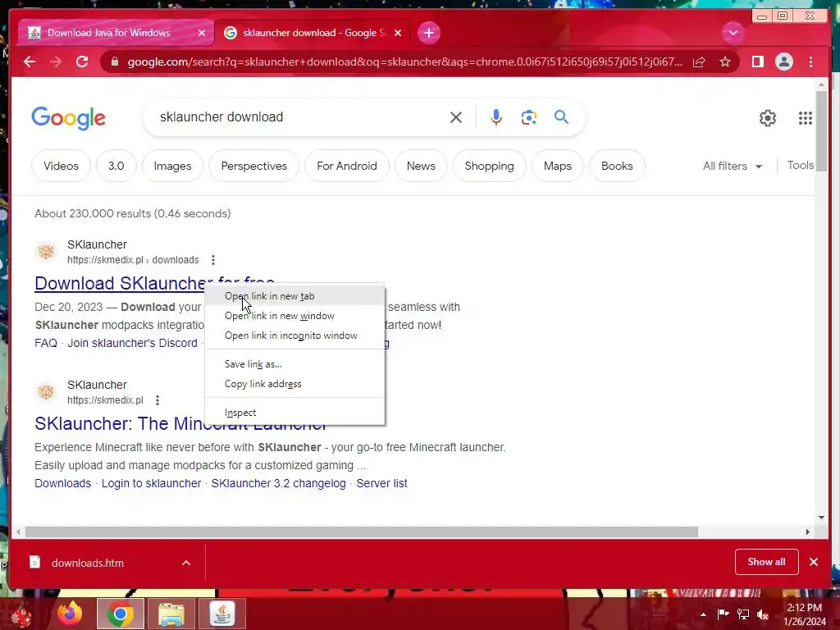Filter results by News

pos(421,166)
